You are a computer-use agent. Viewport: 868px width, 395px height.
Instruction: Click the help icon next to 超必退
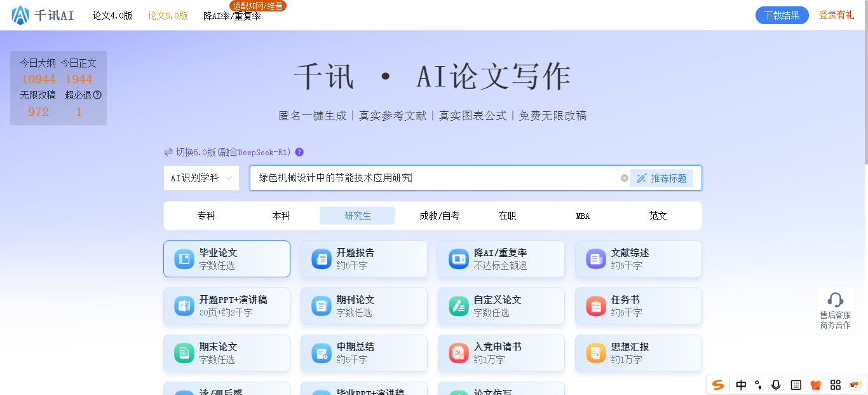coord(97,95)
